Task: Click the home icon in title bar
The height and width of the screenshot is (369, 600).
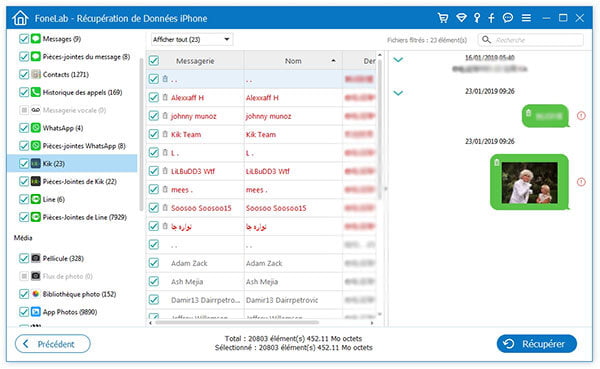Action: point(20,18)
